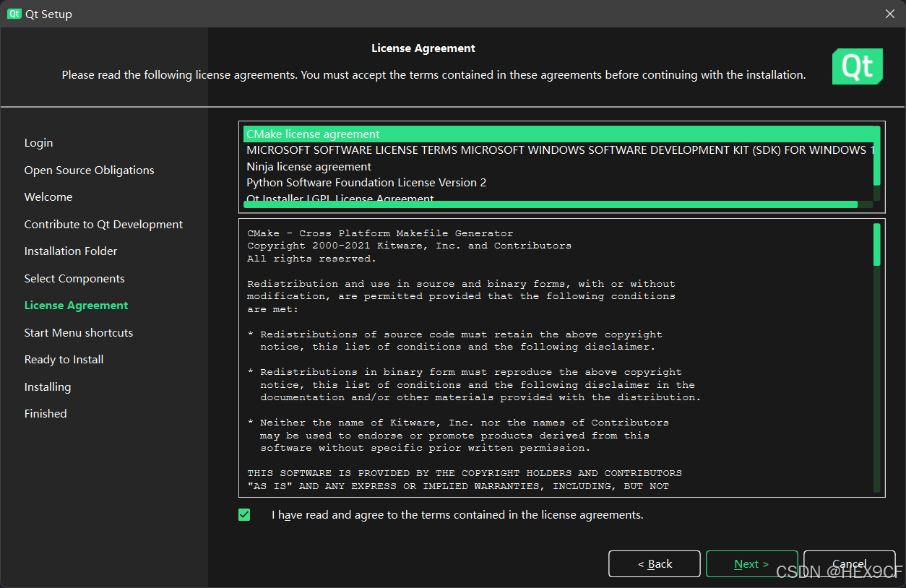Click the Ready to Install step
Viewport: 906px width, 588px height.
(64, 360)
